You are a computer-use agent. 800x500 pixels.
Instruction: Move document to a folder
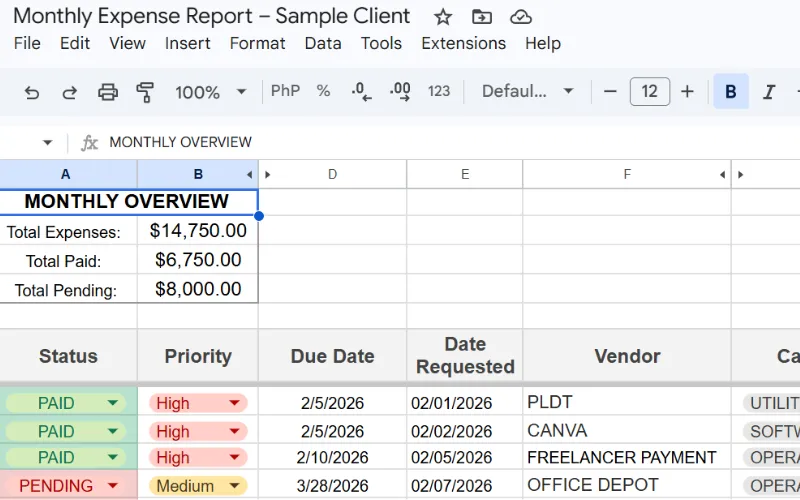481,17
